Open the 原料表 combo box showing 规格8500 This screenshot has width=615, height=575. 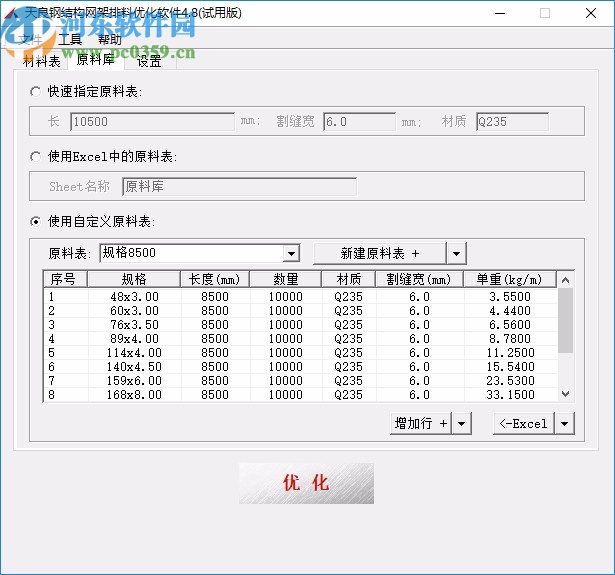pyautogui.click(x=200, y=253)
